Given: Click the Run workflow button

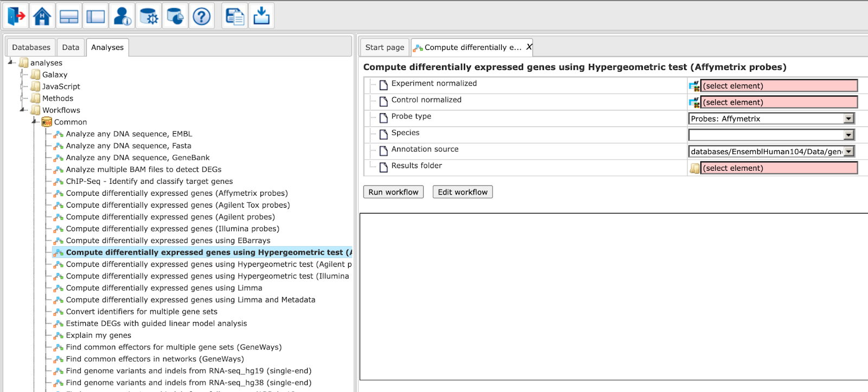Looking at the screenshot, I should click(x=393, y=192).
